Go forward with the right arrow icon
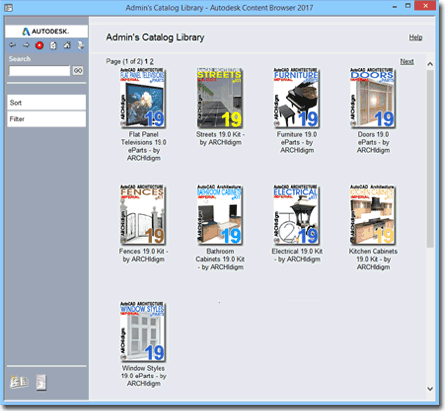This screenshot has height=411, width=445. (26, 45)
